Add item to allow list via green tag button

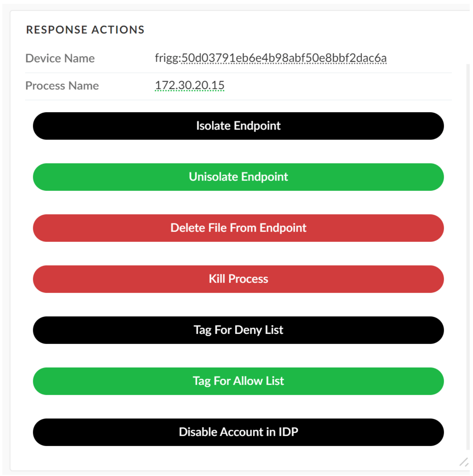(x=238, y=381)
